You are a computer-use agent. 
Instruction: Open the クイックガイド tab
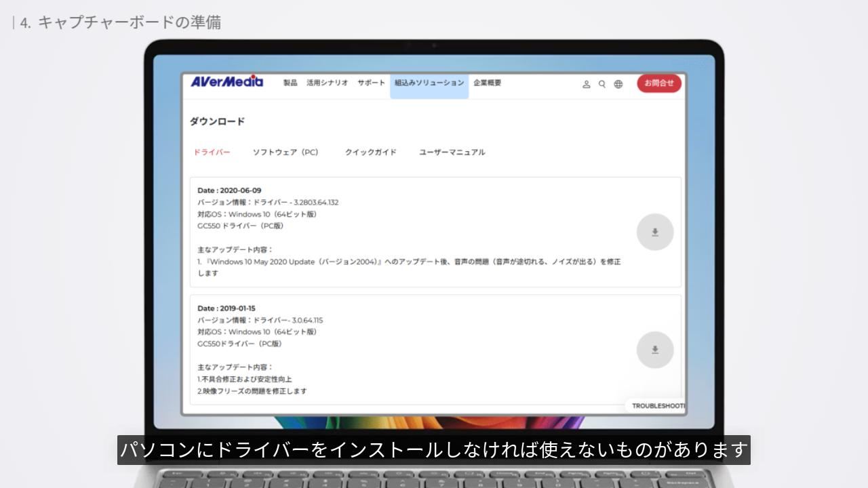pos(370,152)
